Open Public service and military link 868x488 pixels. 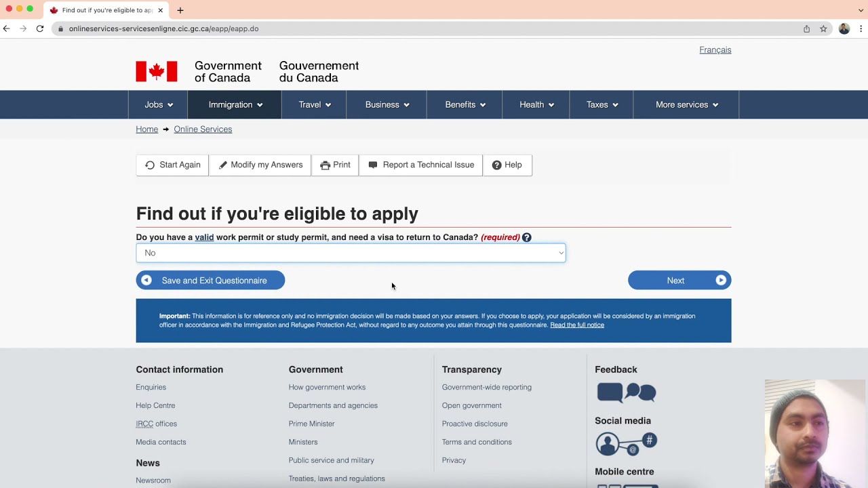(331, 460)
